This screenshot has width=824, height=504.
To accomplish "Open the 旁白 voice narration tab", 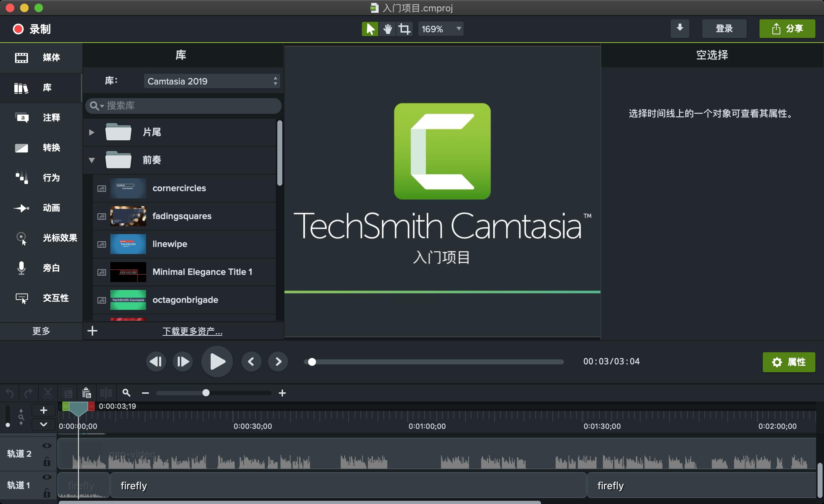I will [41, 268].
